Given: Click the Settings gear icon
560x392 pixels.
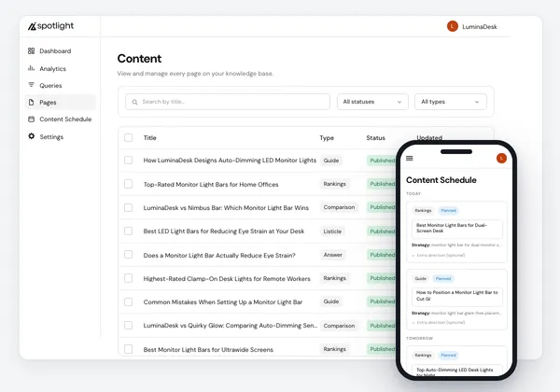Looking at the screenshot, I should pos(32,136).
